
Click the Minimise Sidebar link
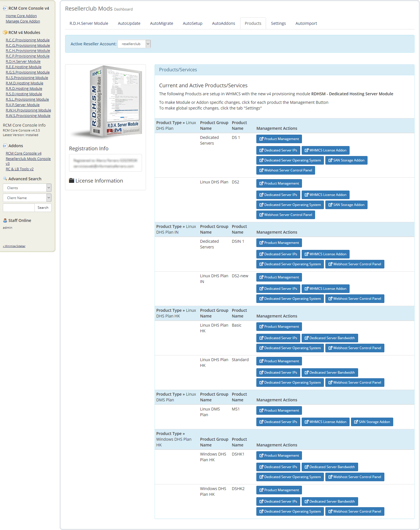click(x=14, y=246)
